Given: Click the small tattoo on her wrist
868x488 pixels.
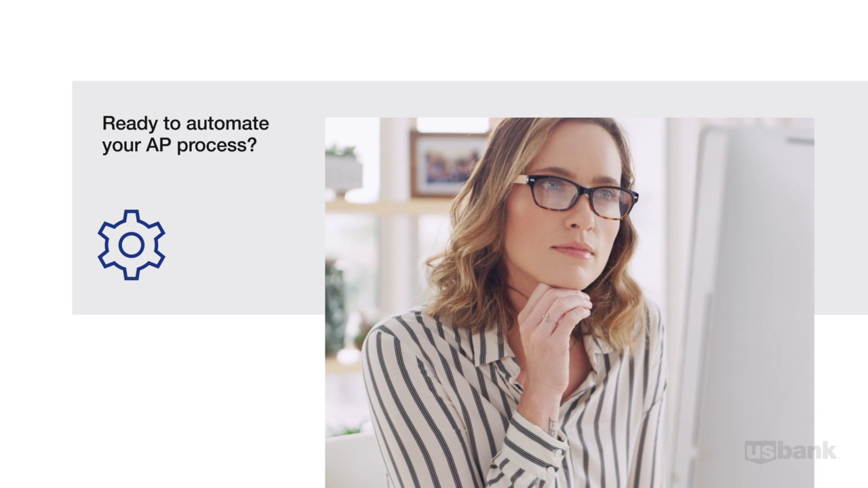Looking at the screenshot, I should [552, 426].
